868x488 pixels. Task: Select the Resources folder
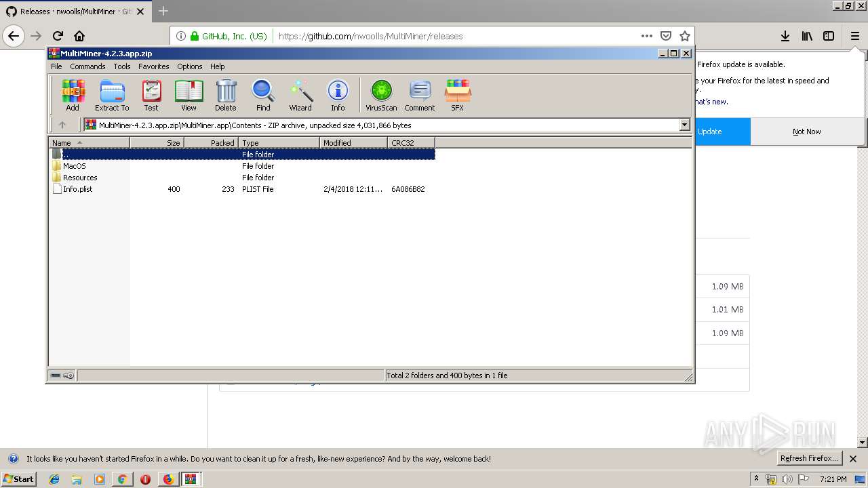[79, 178]
